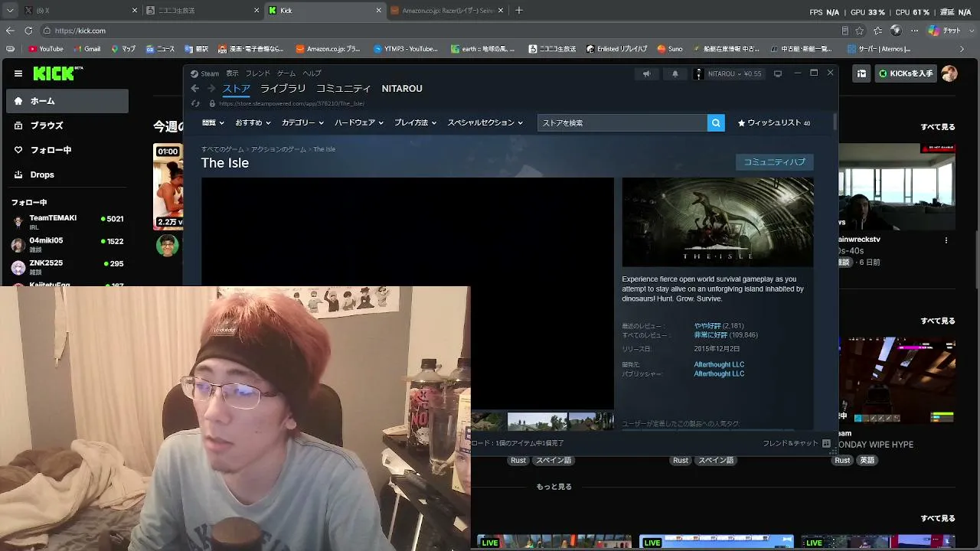
Task: Open NITAROU profile tab in Steam
Action: point(402,89)
